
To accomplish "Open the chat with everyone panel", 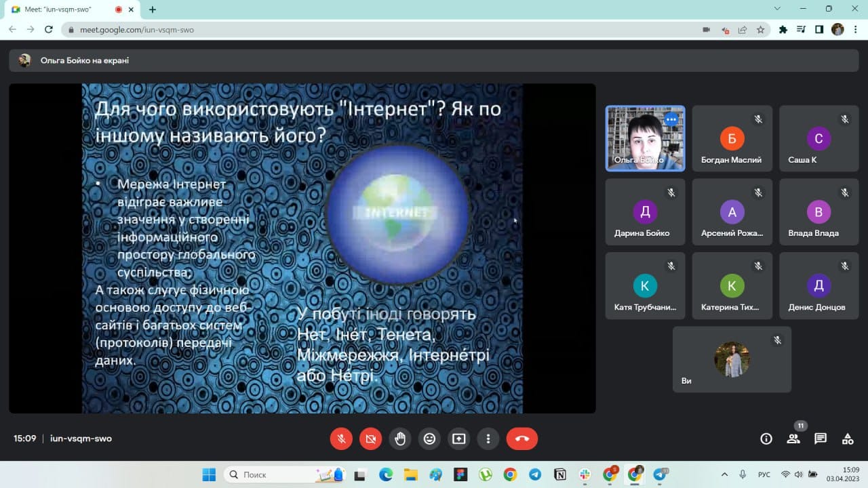I will tap(821, 439).
